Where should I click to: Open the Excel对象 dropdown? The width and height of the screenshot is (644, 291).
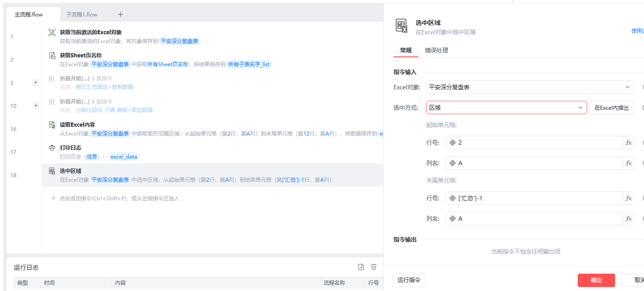point(530,87)
